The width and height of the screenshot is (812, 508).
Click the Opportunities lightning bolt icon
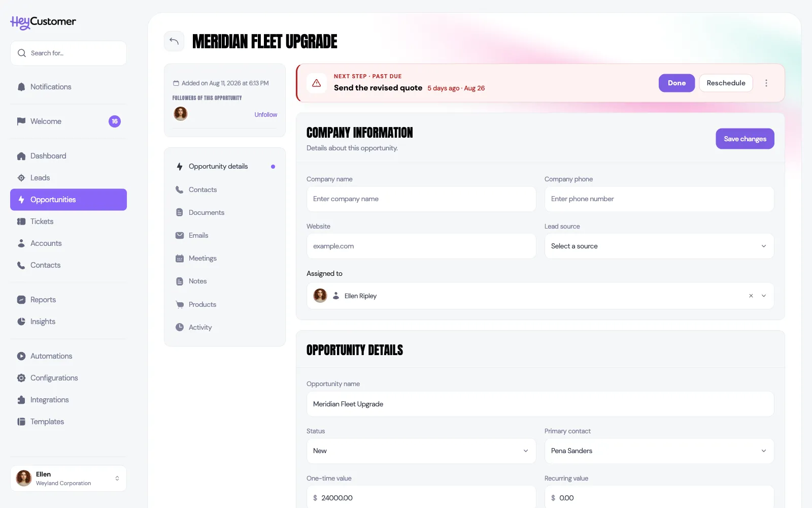pyautogui.click(x=21, y=200)
